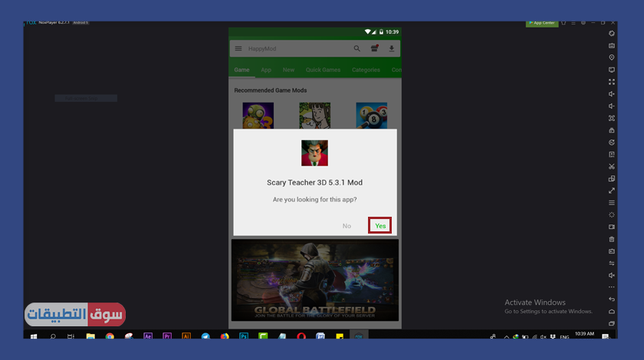Click the volume down icon in Nox sidebar

point(612,106)
